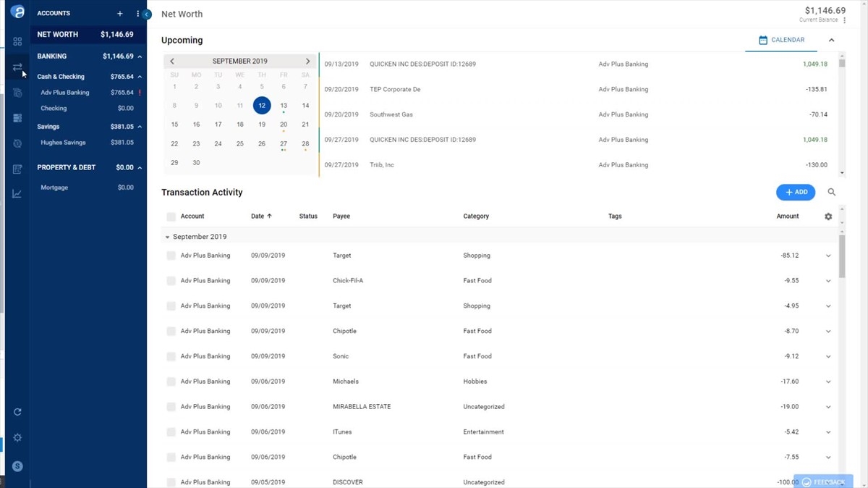
Task: Expand the Target -85.12 transaction row
Action: click(x=828, y=256)
